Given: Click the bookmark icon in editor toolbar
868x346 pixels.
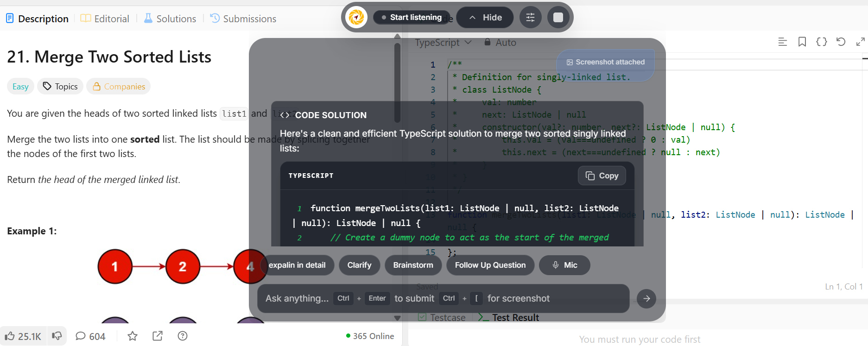Looking at the screenshot, I should (802, 42).
